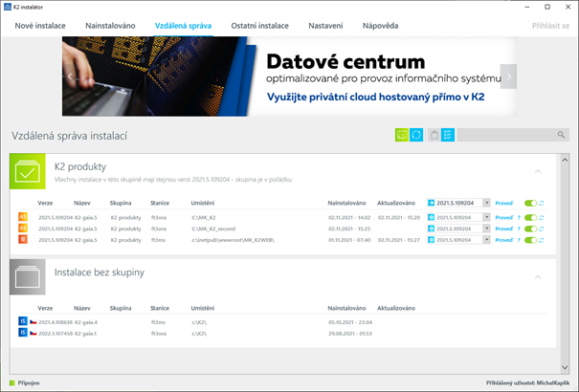The image size is (579, 392).
Task: Toggle switch for C:\MK_K2_second installation
Action: pyautogui.click(x=530, y=229)
